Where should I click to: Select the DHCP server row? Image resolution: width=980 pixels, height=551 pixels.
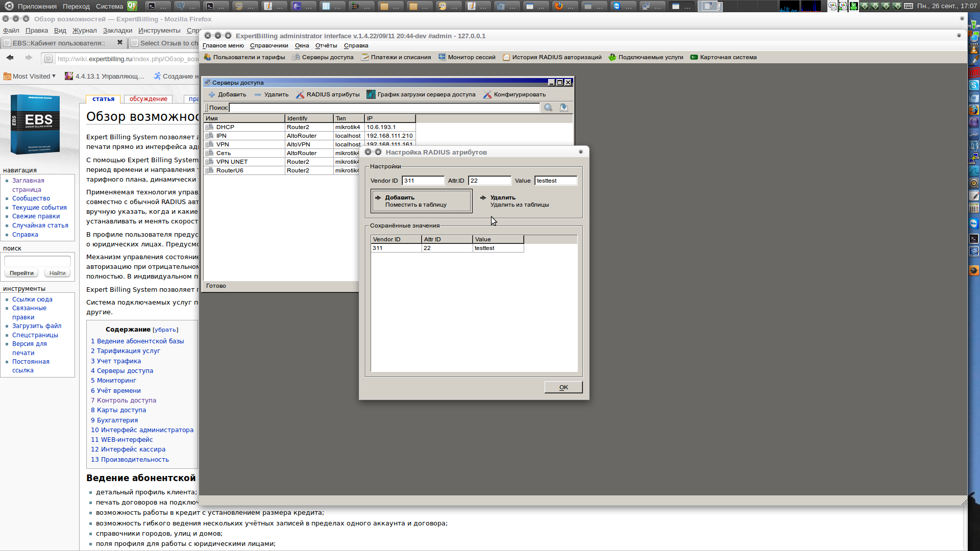225,127
